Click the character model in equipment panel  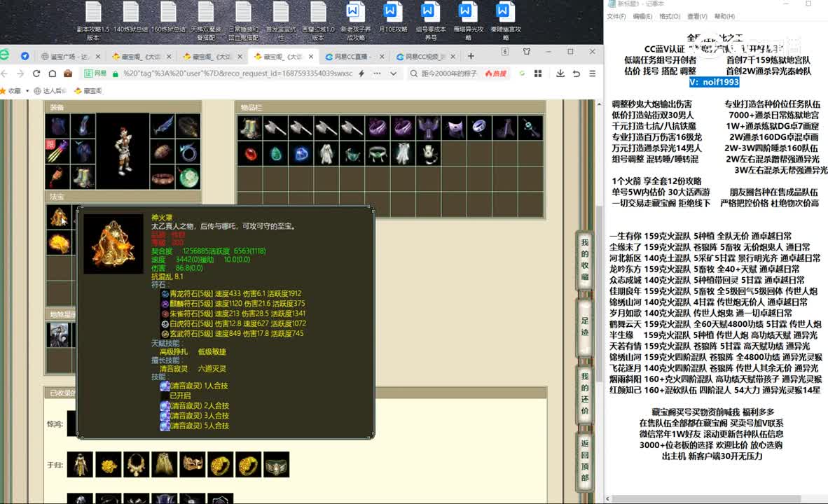[123, 151]
